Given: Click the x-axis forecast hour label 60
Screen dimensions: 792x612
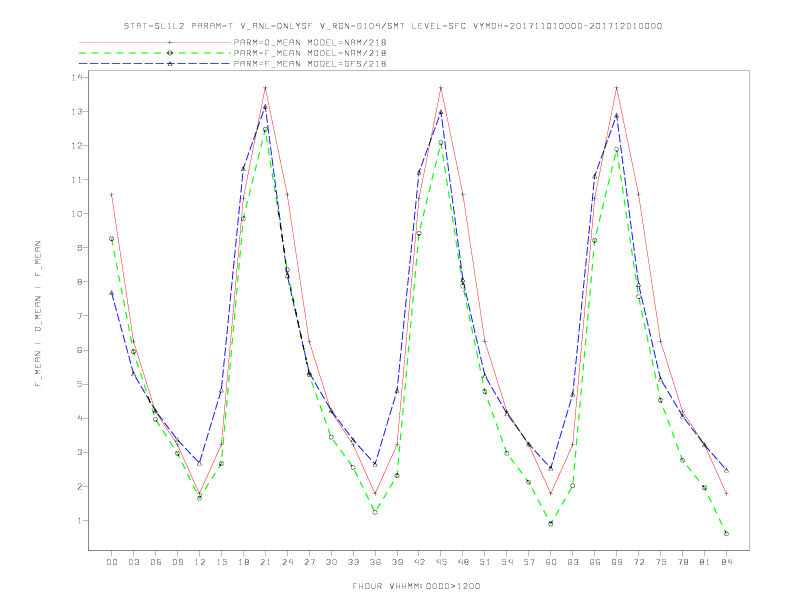Looking at the screenshot, I should coord(551,562).
